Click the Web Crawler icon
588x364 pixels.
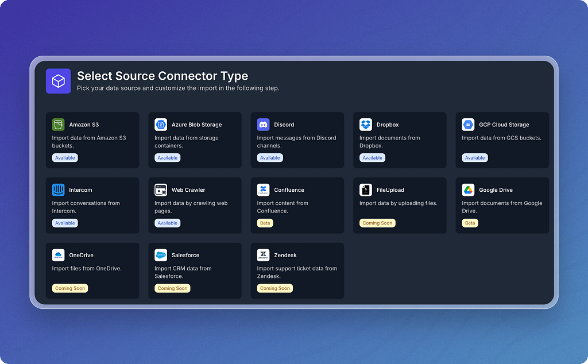(x=161, y=189)
